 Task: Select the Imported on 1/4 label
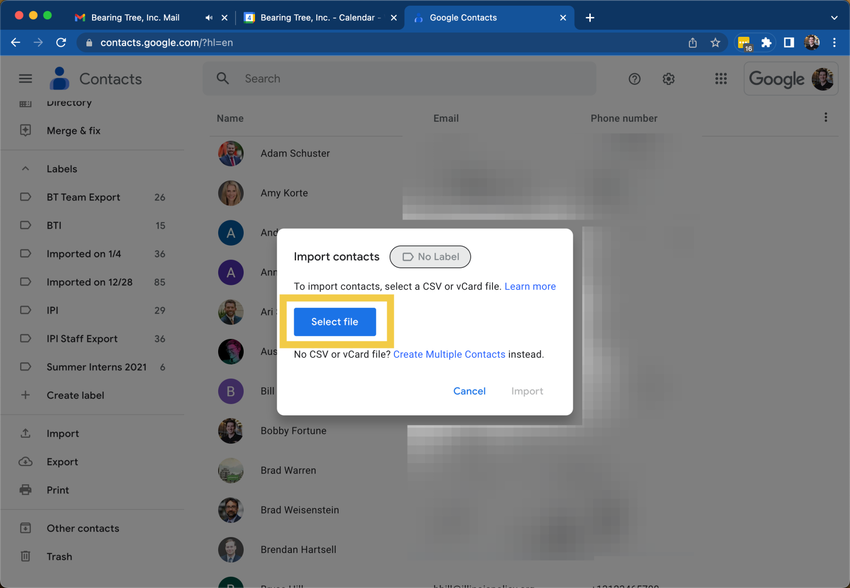click(92, 254)
